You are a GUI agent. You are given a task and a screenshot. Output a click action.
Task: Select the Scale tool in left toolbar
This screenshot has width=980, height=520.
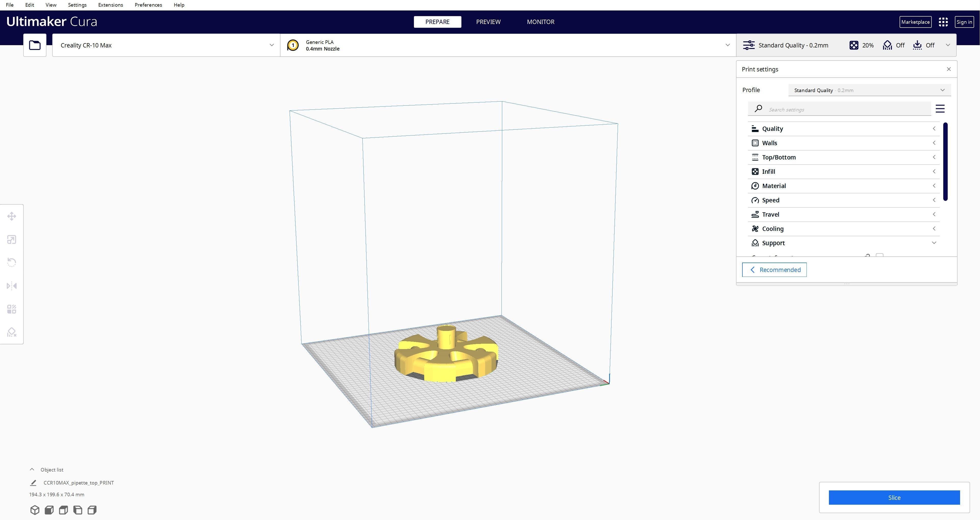pos(11,240)
